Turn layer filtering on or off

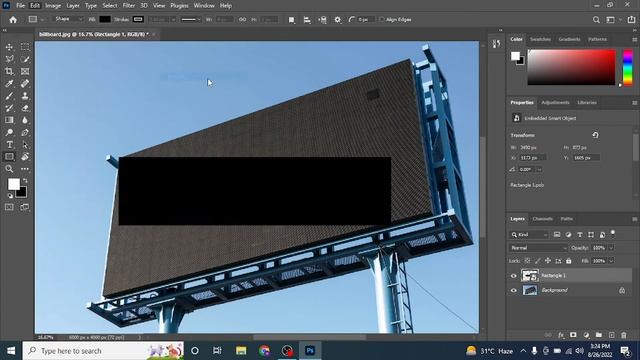pyautogui.click(x=613, y=233)
